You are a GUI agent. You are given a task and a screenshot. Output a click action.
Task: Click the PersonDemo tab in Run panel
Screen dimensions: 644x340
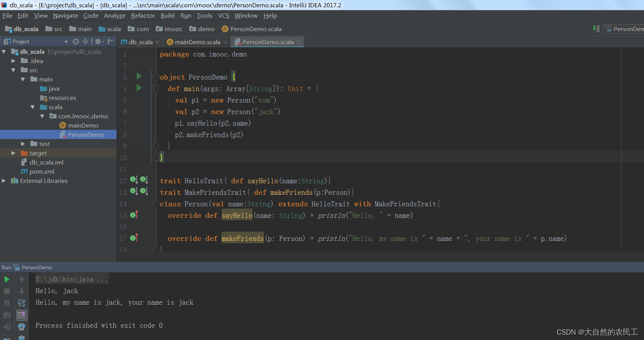(x=33, y=267)
